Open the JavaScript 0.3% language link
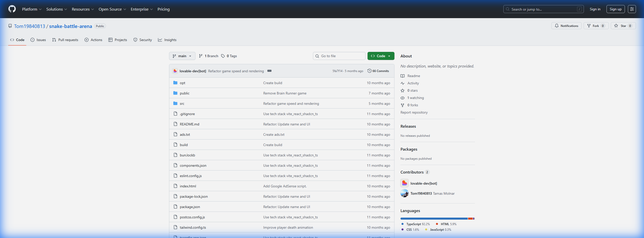The height and width of the screenshot is (238, 644). (438, 229)
